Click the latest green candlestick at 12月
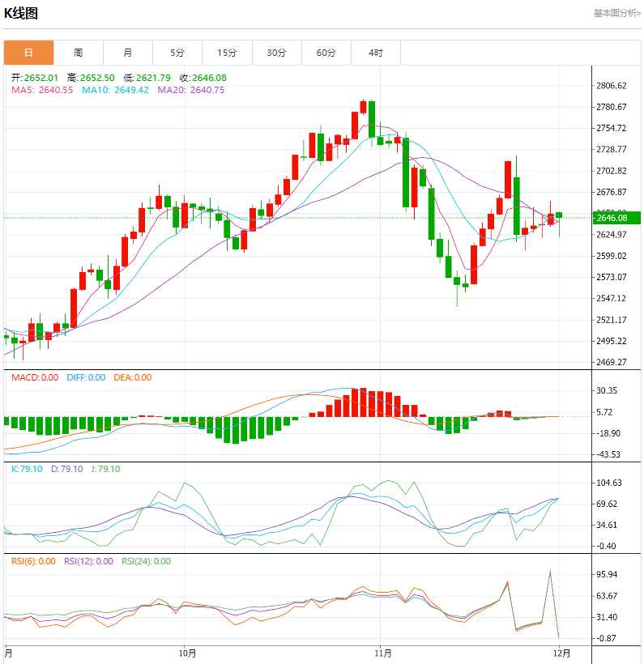 pos(559,215)
